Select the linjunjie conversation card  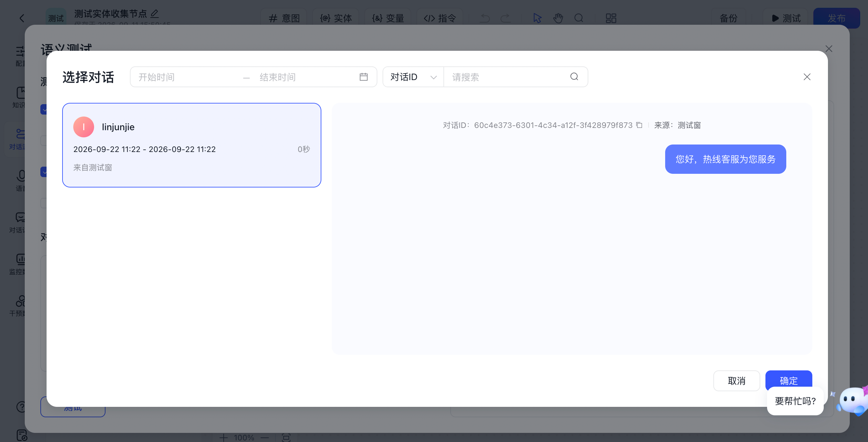192,145
